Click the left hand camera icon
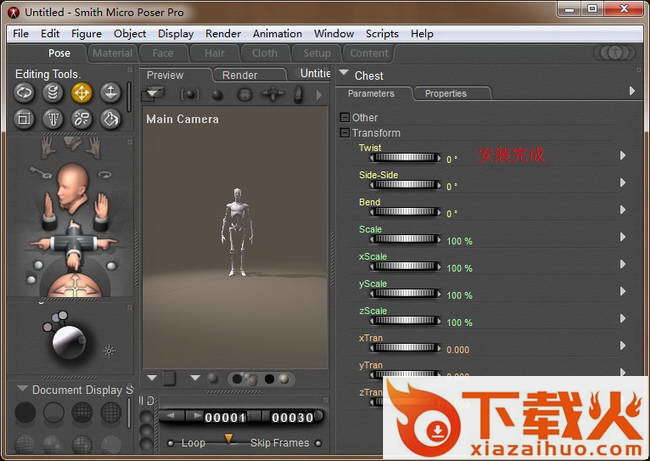This screenshot has width=650, height=461. (48, 148)
